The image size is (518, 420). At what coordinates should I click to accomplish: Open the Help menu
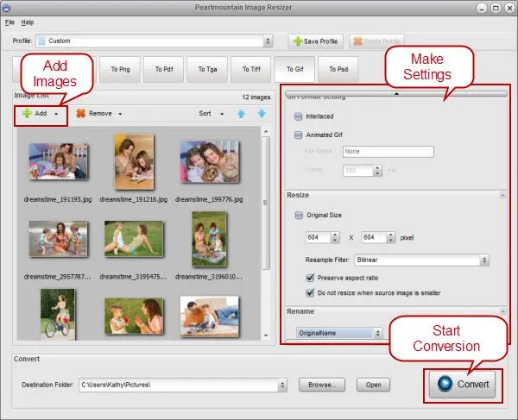[28, 22]
